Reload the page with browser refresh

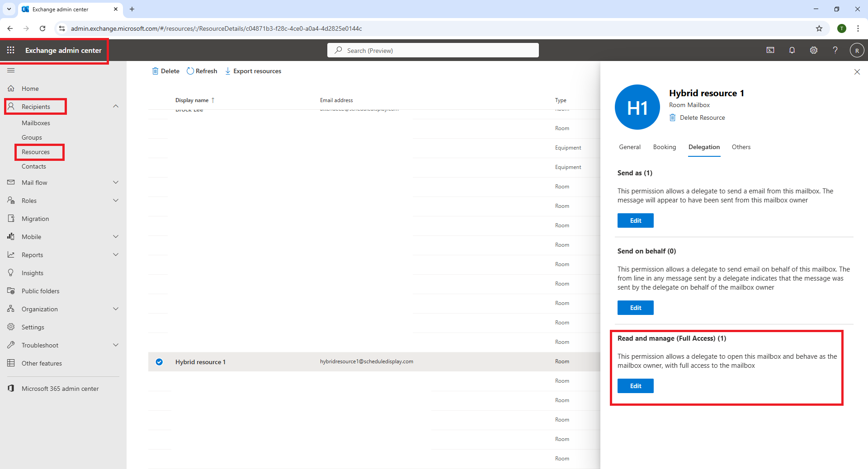click(x=42, y=28)
